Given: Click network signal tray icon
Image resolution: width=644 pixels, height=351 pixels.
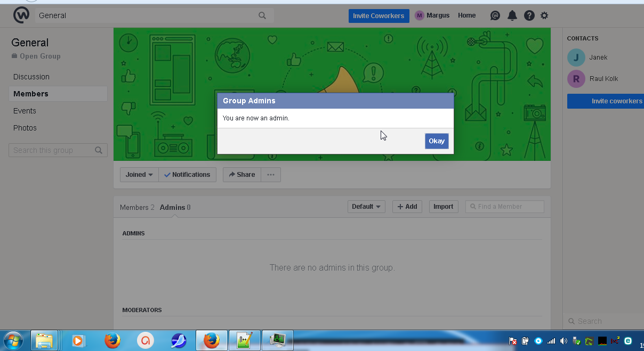Looking at the screenshot, I should point(551,341).
